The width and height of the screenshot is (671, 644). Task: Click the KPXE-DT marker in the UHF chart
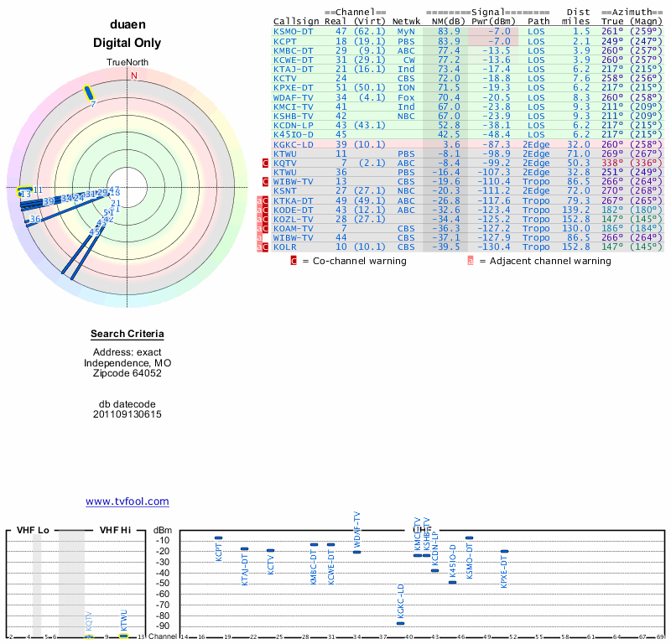[x=504, y=551]
